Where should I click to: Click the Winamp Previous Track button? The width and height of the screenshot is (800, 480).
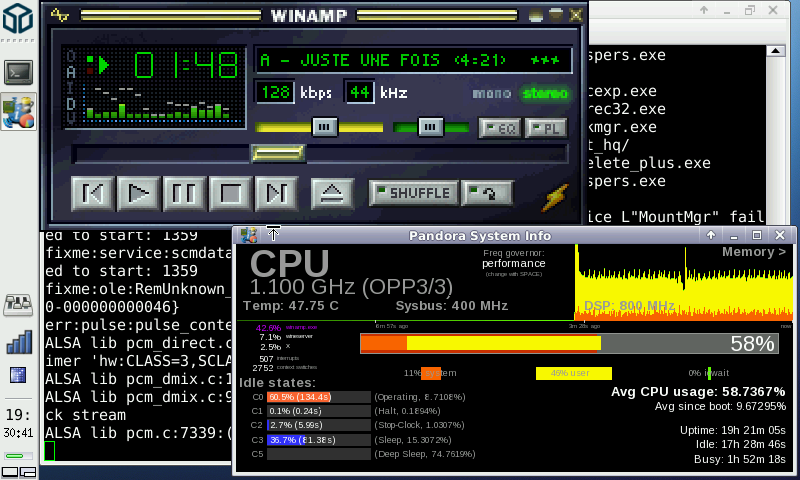(91, 193)
